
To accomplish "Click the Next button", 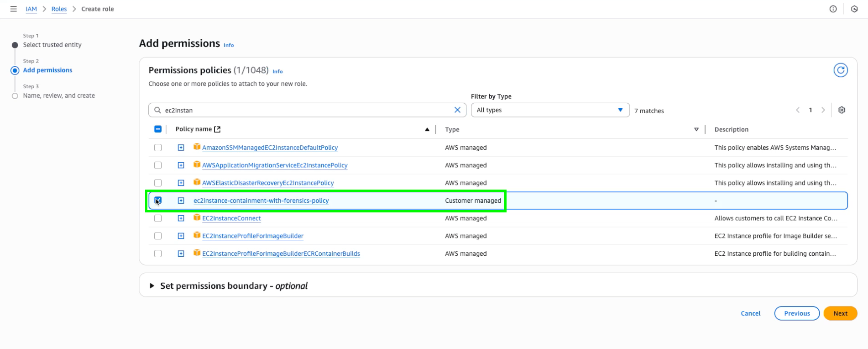I will pyautogui.click(x=840, y=313).
